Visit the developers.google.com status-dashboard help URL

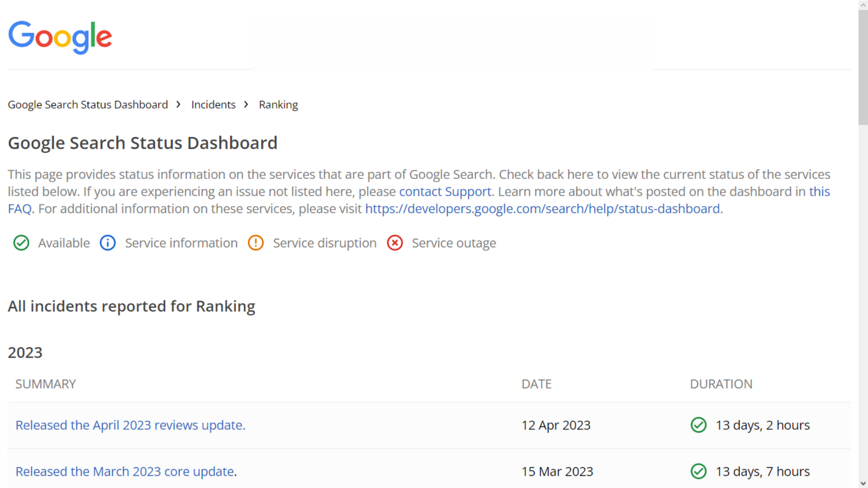[542, 209]
